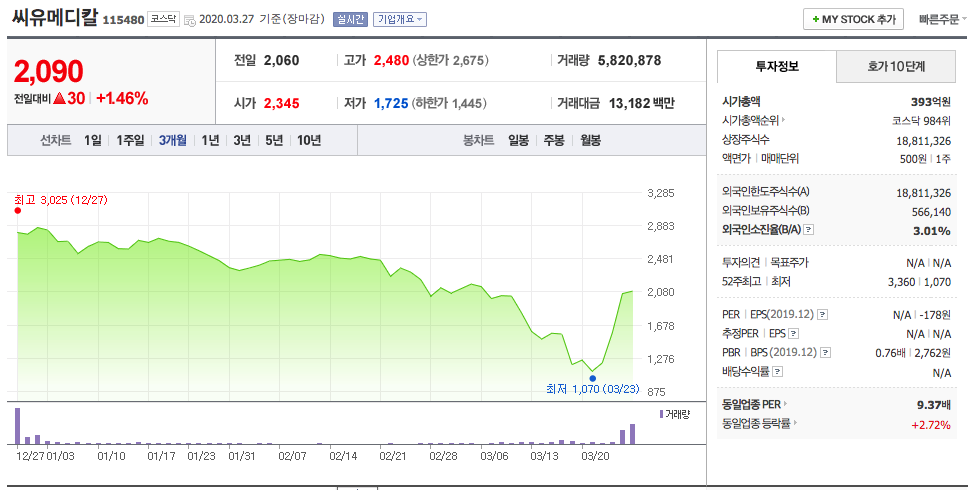Open help icon beside PER EPS(2019.12)
973x490 pixels.
pos(822,314)
